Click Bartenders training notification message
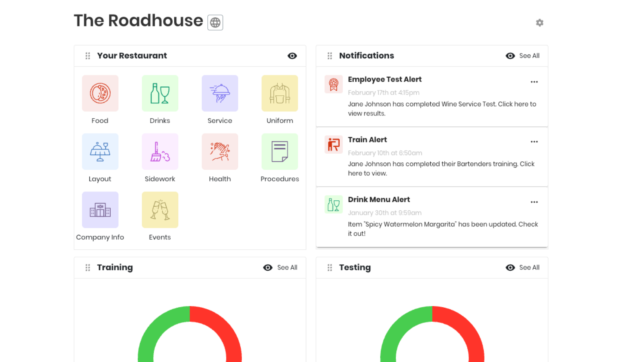Viewport: 644px width, 362px height. (x=441, y=169)
